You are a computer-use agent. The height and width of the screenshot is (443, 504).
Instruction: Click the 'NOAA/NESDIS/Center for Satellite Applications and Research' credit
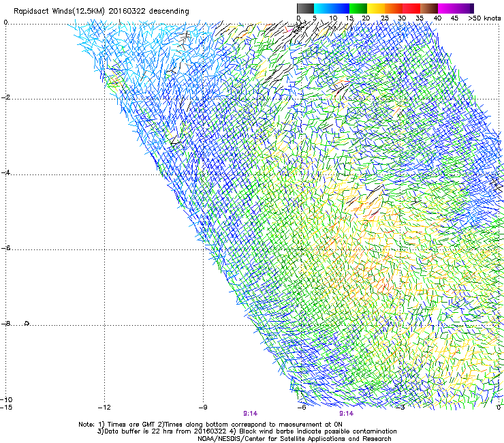tap(294, 439)
